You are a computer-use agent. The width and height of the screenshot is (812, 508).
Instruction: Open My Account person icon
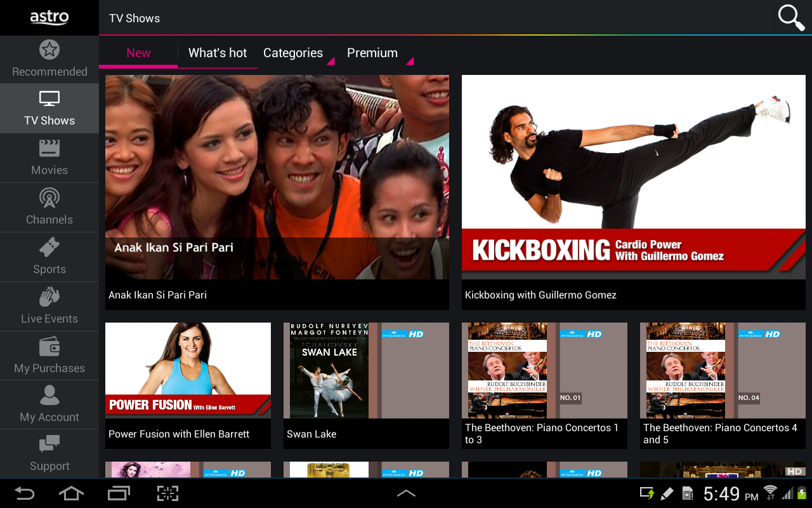pyautogui.click(x=49, y=395)
